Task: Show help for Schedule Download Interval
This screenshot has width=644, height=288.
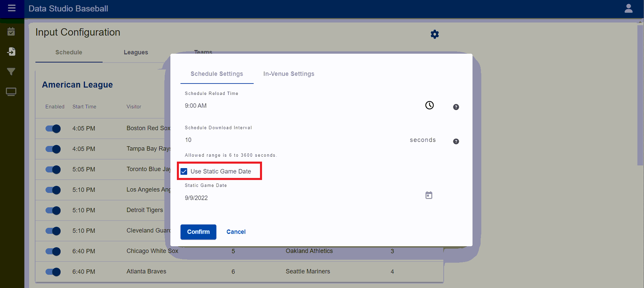Action: [x=456, y=142]
